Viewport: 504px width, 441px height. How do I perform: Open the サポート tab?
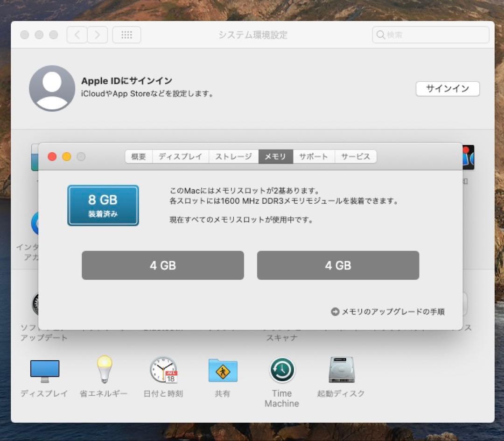click(314, 156)
